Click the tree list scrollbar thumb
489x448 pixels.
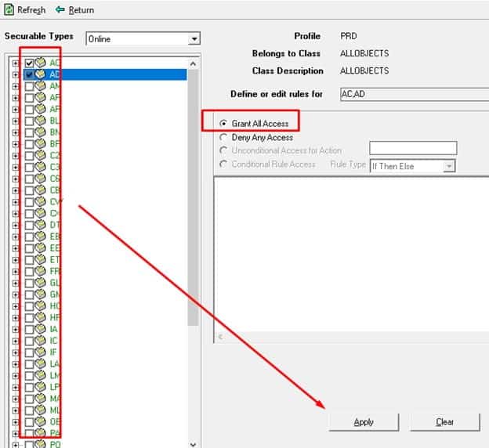click(x=193, y=197)
